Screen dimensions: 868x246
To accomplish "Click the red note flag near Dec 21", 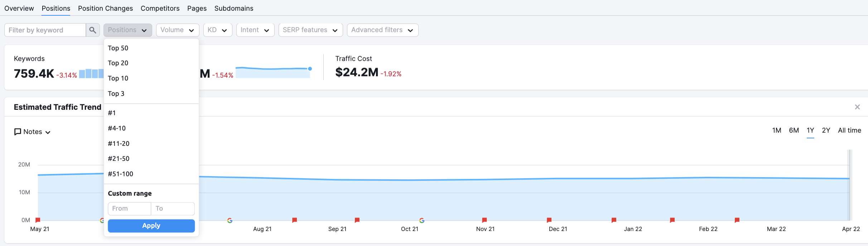I will 549,220.
